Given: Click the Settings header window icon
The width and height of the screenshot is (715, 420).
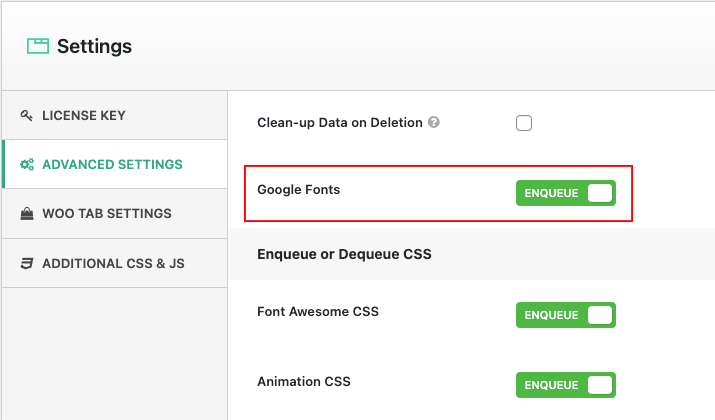Looking at the screenshot, I should pos(38,46).
